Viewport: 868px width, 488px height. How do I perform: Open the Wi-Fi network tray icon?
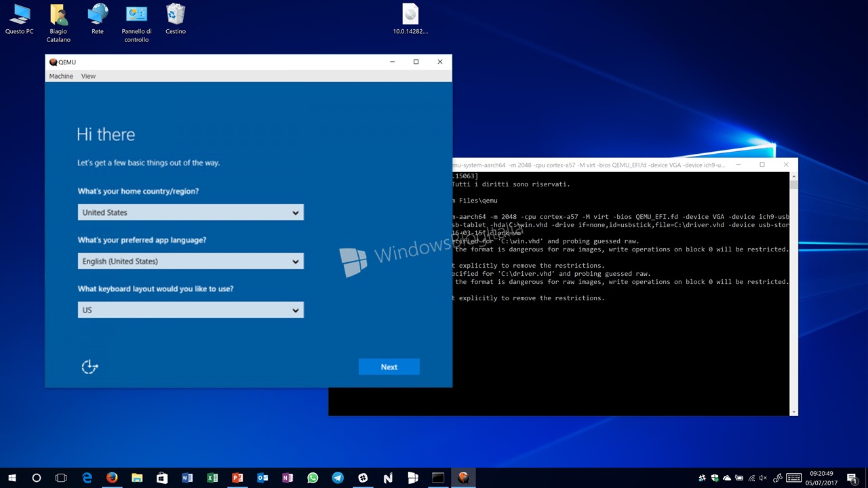(x=752, y=478)
